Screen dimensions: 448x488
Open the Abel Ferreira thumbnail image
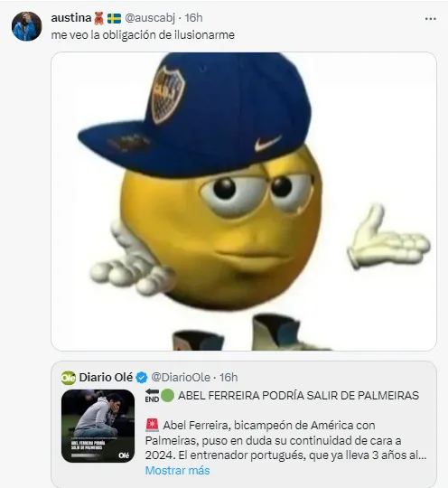click(x=98, y=426)
